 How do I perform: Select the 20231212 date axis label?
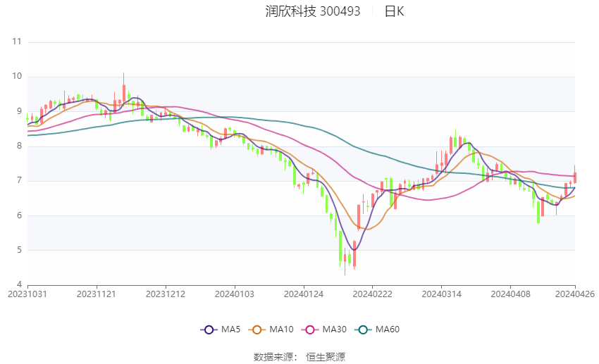166,294
